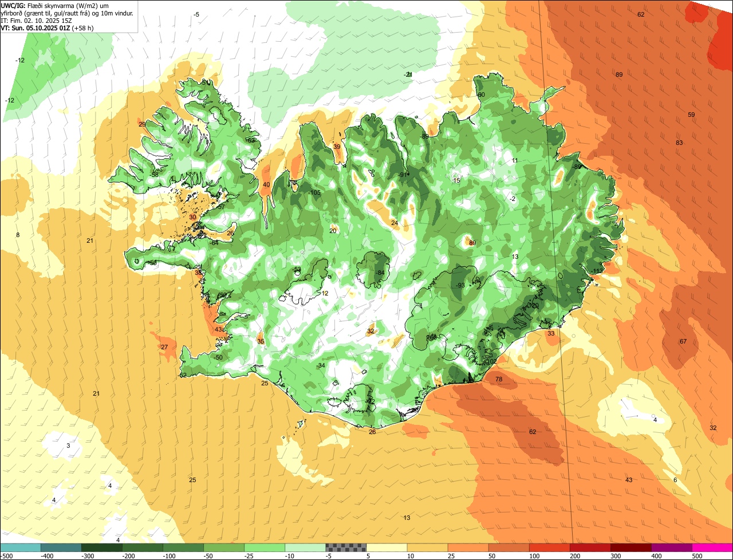Viewport: 733px width, 560px height.
Task: Click the map value 67
Action: coord(683,341)
